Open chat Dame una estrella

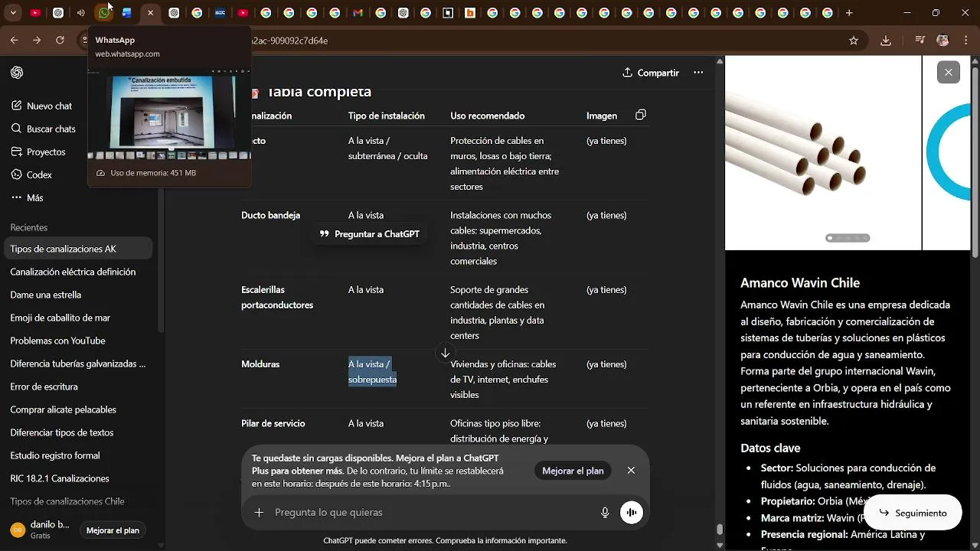tap(79, 295)
